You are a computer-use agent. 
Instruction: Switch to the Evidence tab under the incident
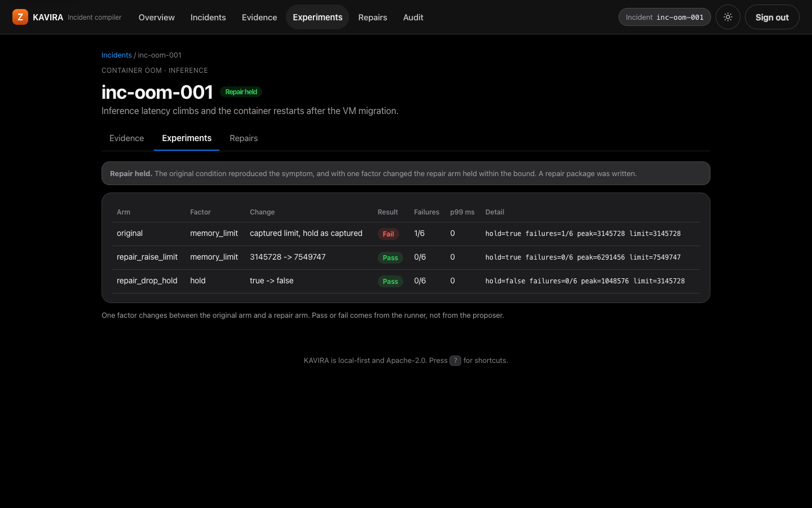[127, 138]
